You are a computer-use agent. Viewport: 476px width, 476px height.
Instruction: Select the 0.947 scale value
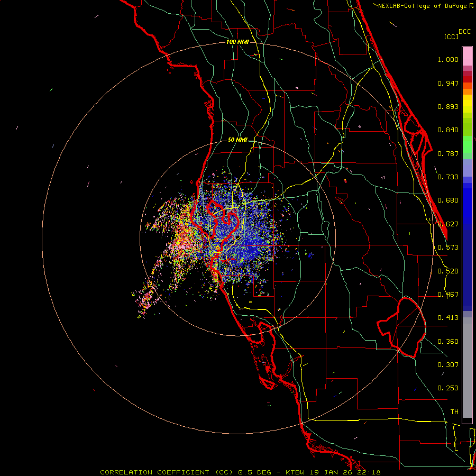(448, 83)
